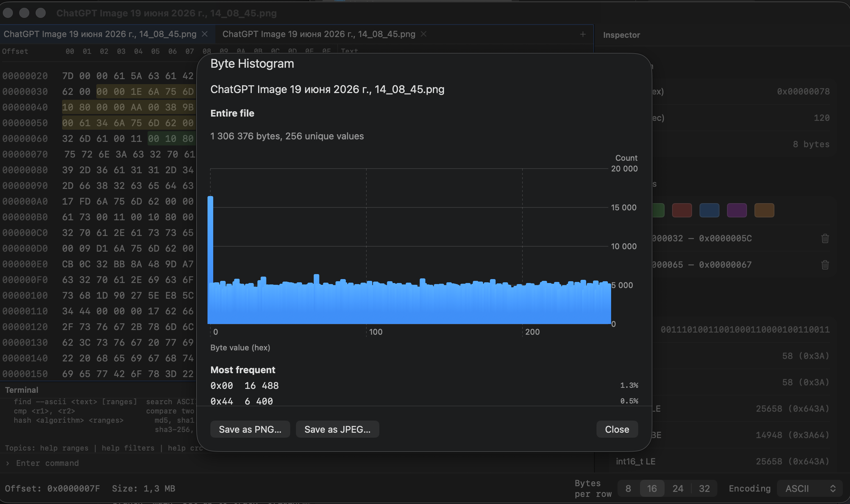The width and height of the screenshot is (850, 504).
Task: Click the Terminal panel header
Action: 22,390
